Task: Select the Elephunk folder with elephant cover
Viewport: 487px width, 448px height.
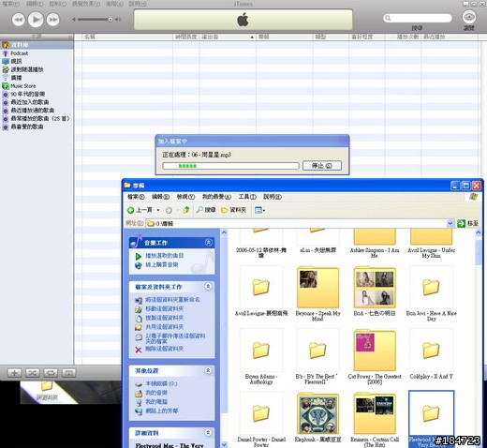Action: point(317,417)
